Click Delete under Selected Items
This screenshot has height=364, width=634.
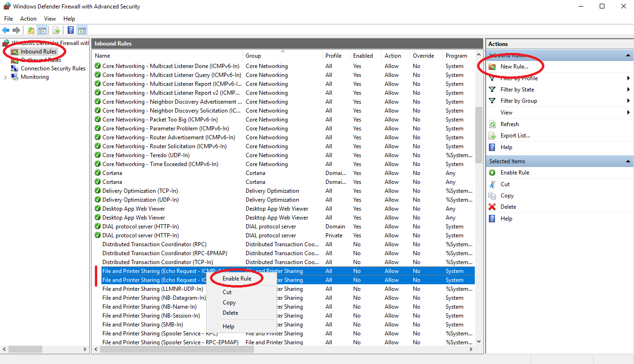pyautogui.click(x=508, y=207)
